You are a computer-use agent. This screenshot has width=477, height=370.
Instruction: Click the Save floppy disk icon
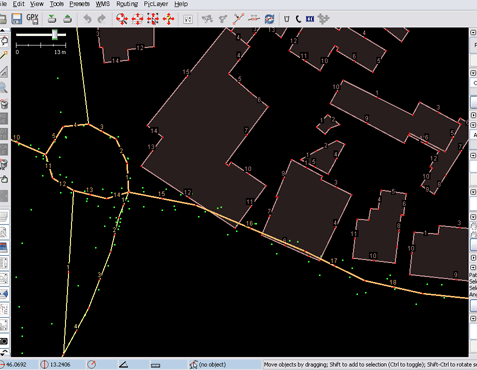[x=17, y=19]
